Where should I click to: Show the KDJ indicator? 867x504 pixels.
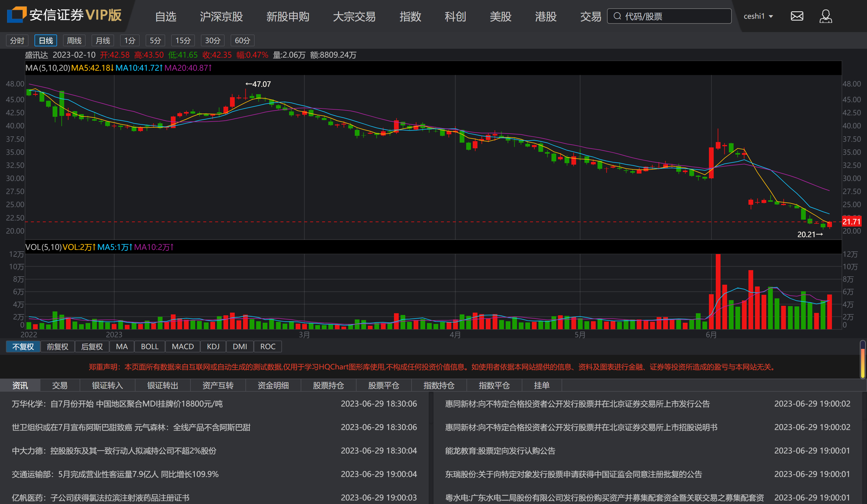pyautogui.click(x=213, y=346)
